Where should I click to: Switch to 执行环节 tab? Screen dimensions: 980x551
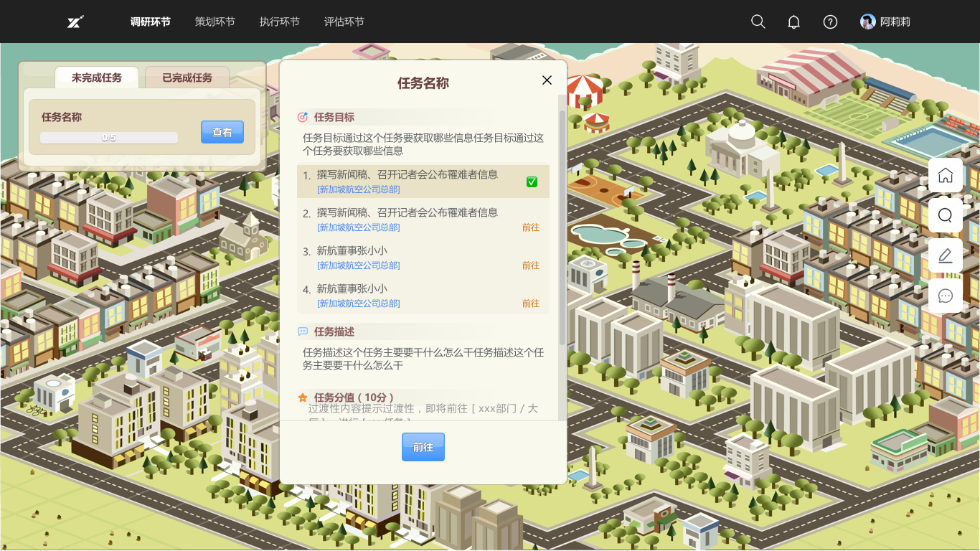tap(280, 22)
